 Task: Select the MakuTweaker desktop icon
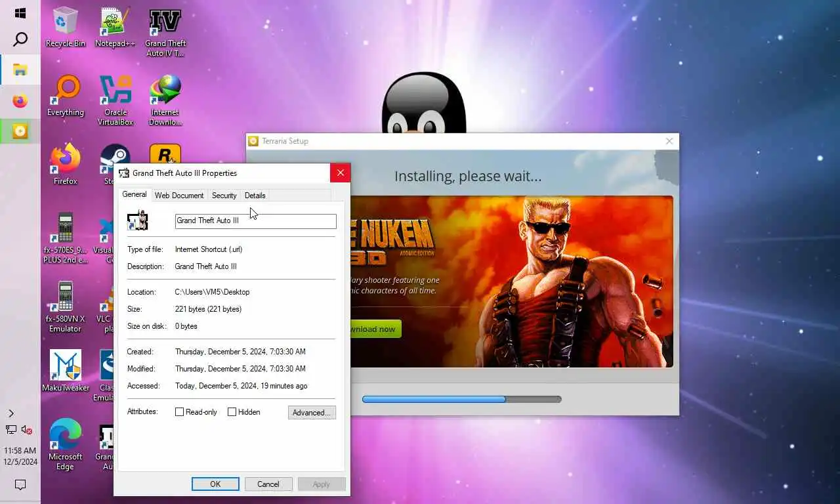pos(65,371)
